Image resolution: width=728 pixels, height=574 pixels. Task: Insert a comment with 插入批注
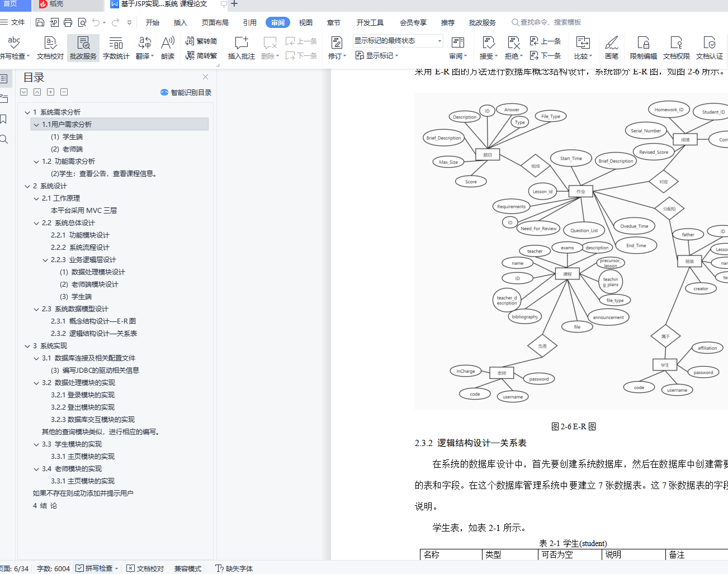click(242, 48)
